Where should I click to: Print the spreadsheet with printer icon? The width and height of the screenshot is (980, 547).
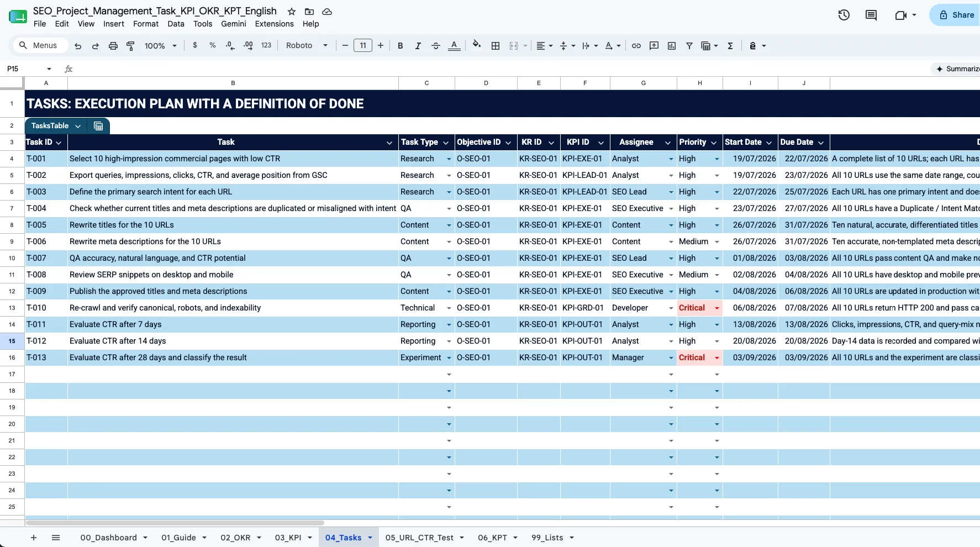tap(113, 46)
